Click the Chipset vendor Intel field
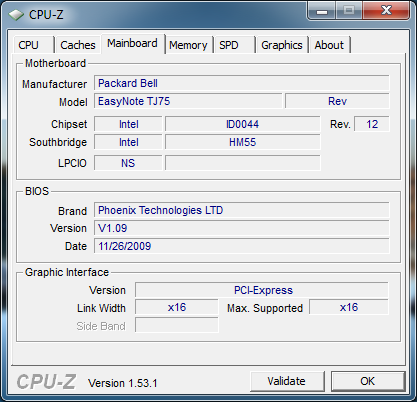Viewport: 417px width, 402px height. [x=128, y=124]
